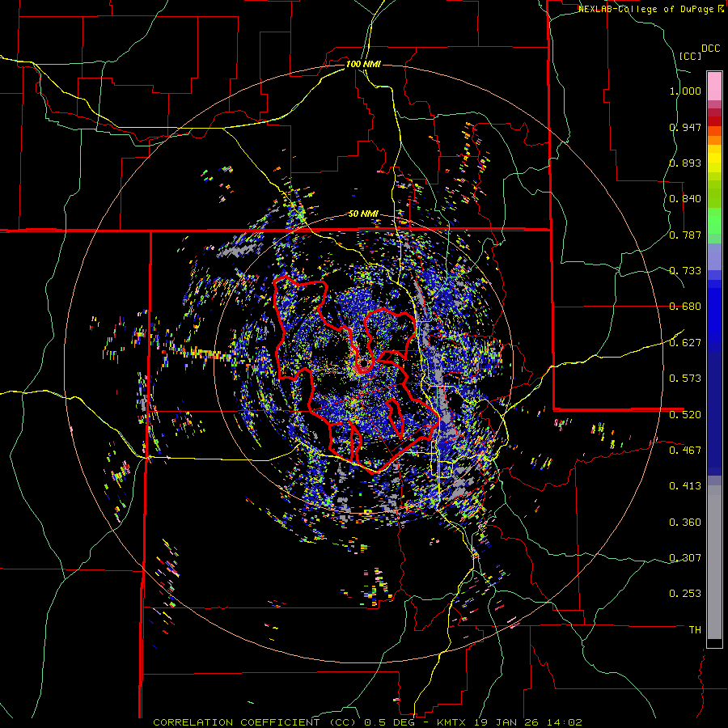Click the 50 NMI range ring label
This screenshot has width=728, height=728.
point(363,214)
